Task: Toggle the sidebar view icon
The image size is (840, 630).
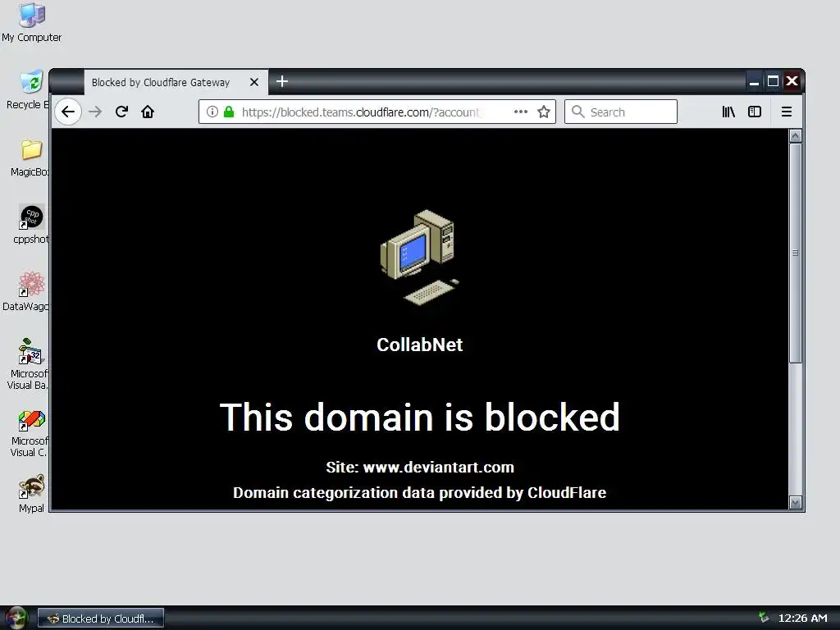Action: [755, 112]
